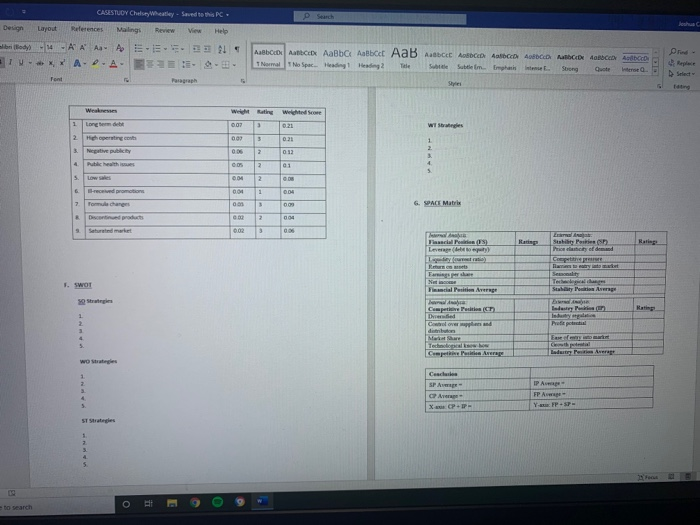Open Change Case dropdown
700x525 pixels.
(x=100, y=48)
